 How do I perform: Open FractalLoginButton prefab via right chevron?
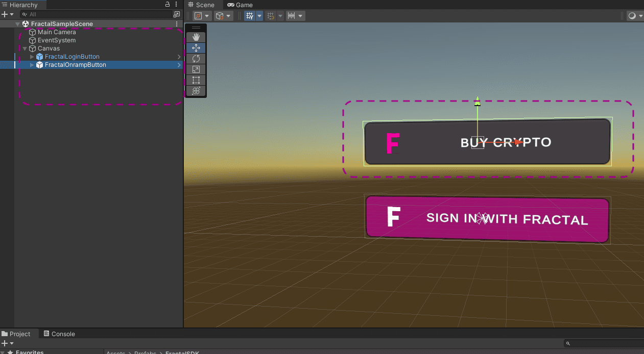click(179, 57)
